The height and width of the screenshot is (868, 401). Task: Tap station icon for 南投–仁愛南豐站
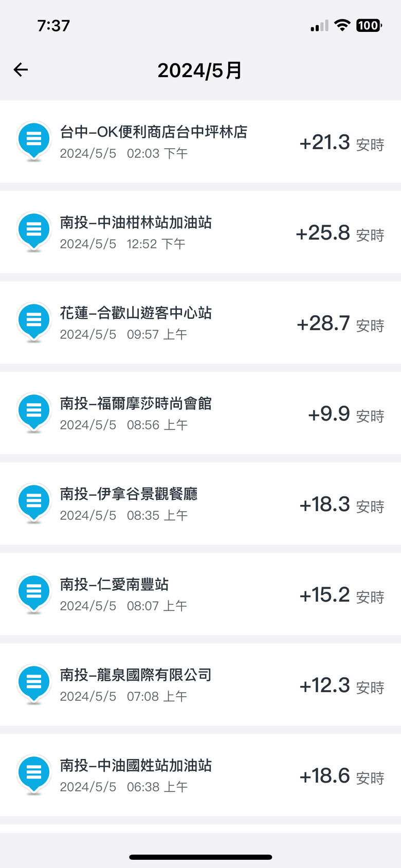click(x=34, y=593)
